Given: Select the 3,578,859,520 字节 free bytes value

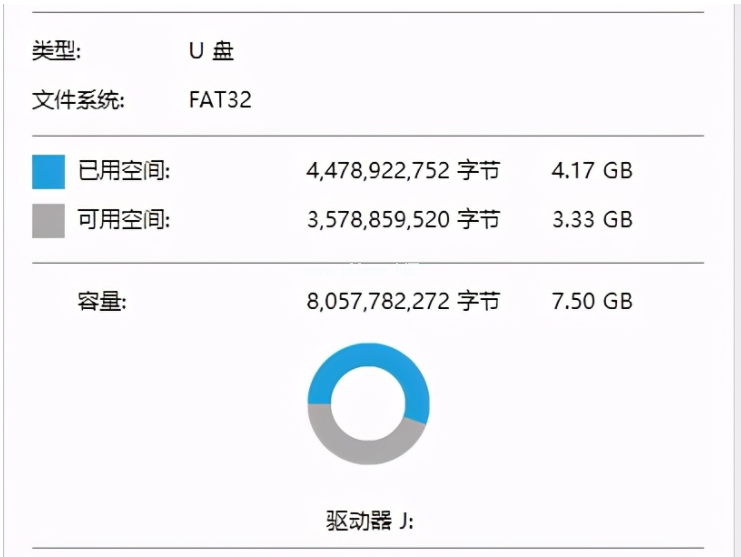Looking at the screenshot, I should (403, 220).
